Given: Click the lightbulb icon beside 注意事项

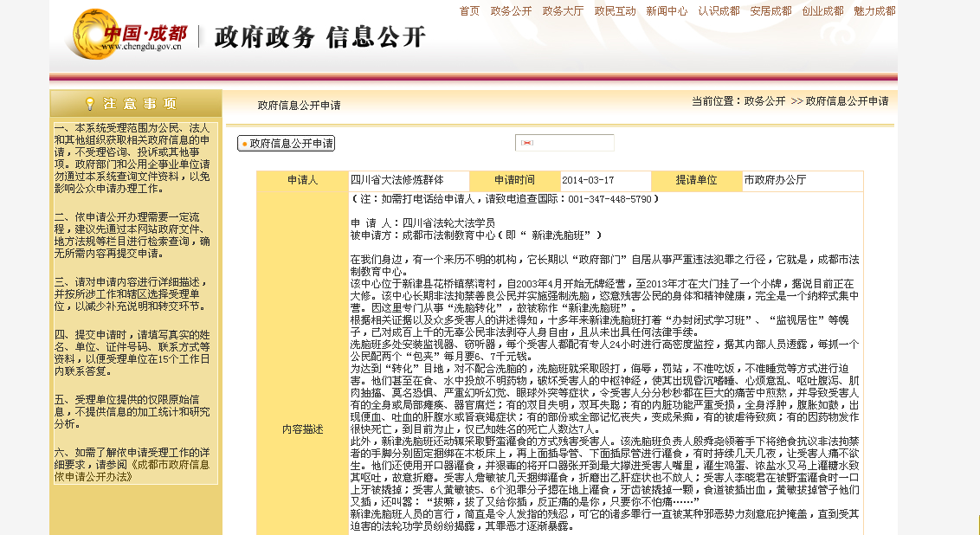Looking at the screenshot, I should click(x=89, y=104).
